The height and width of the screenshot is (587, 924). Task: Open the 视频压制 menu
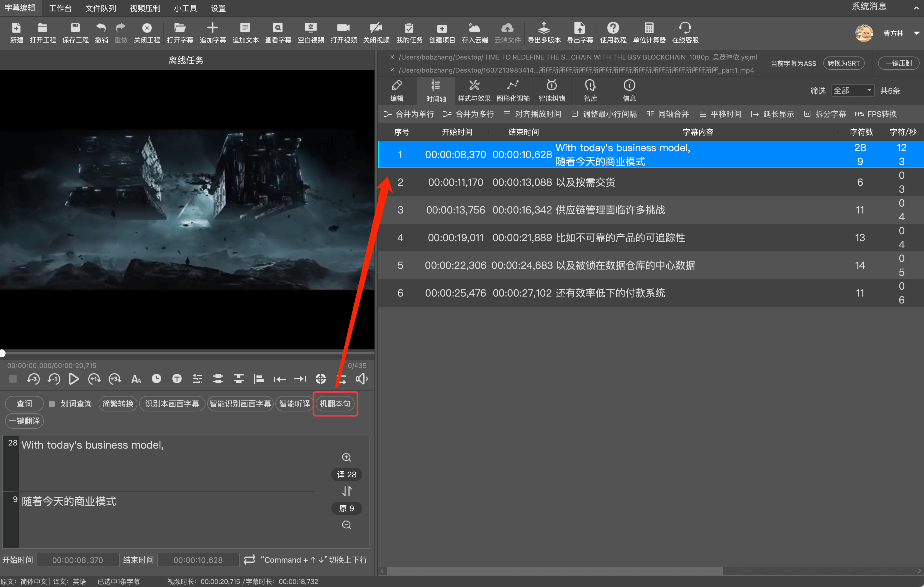point(145,8)
